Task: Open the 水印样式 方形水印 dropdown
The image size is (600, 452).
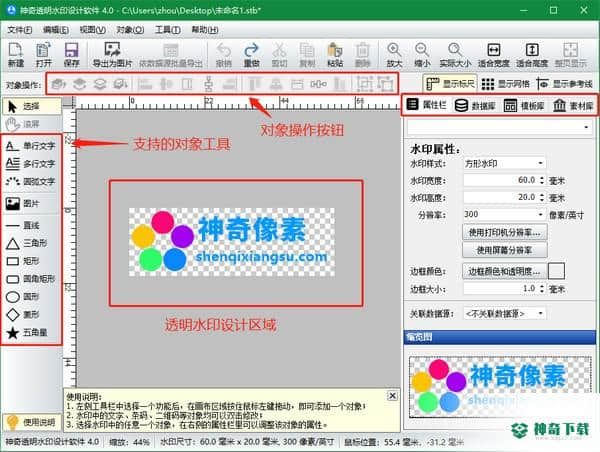Action: 504,163
